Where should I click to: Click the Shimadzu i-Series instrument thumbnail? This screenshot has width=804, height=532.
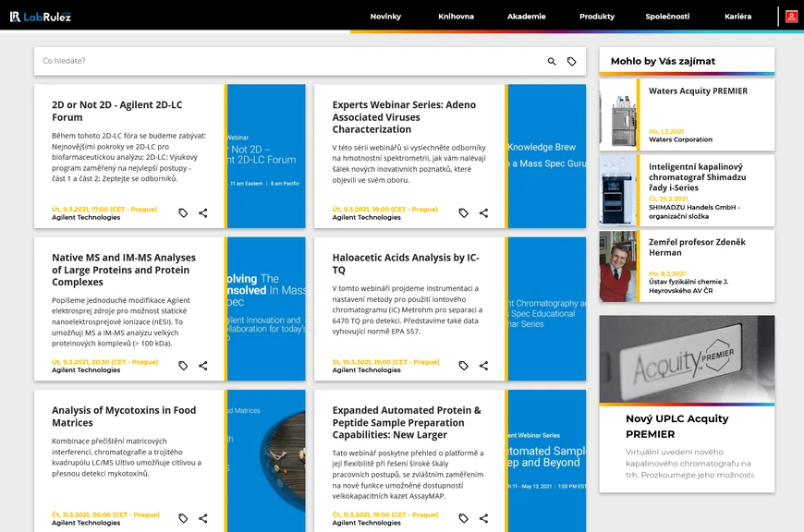[x=618, y=190]
